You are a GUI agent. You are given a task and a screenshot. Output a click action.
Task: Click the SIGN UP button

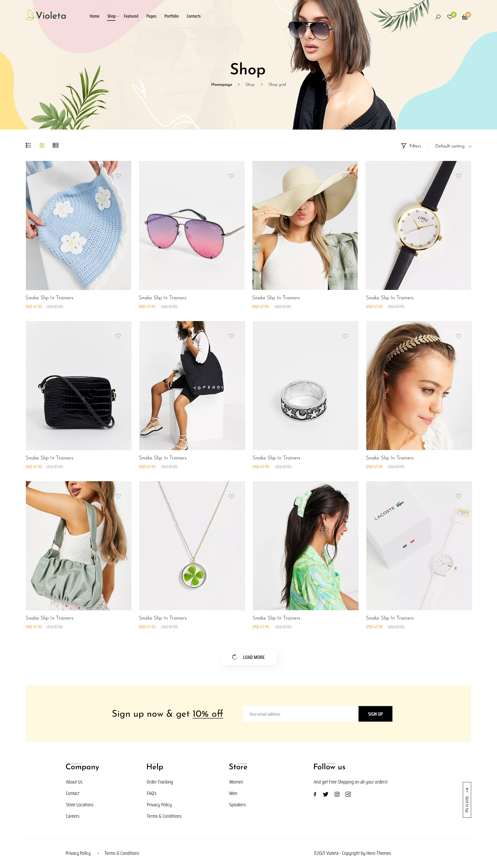pos(375,714)
